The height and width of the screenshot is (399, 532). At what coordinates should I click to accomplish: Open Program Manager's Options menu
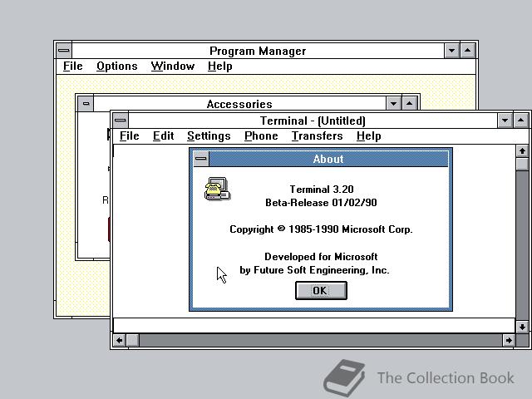coord(117,66)
